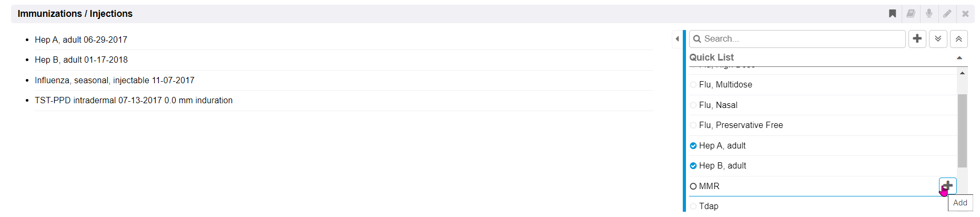Expand all with double-down chevron
Image resolution: width=980 pixels, height=217 pixels.
(938, 39)
